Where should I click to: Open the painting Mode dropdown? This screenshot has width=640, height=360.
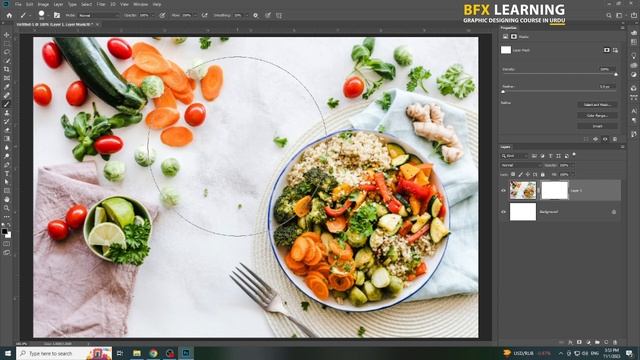pyautogui.click(x=98, y=15)
